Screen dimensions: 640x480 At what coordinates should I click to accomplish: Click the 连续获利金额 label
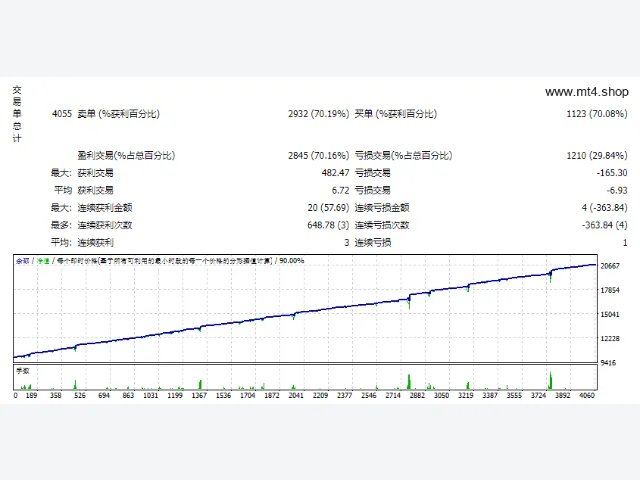pyautogui.click(x=105, y=208)
